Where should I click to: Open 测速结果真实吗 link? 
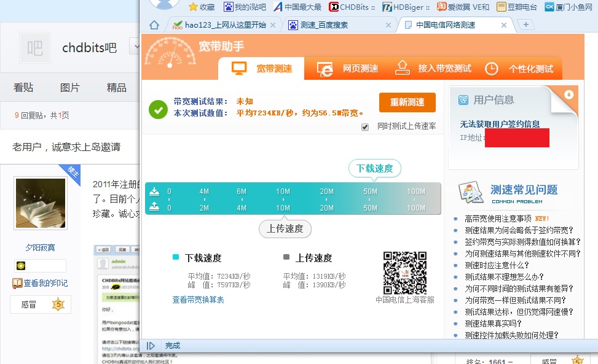[x=493, y=323]
